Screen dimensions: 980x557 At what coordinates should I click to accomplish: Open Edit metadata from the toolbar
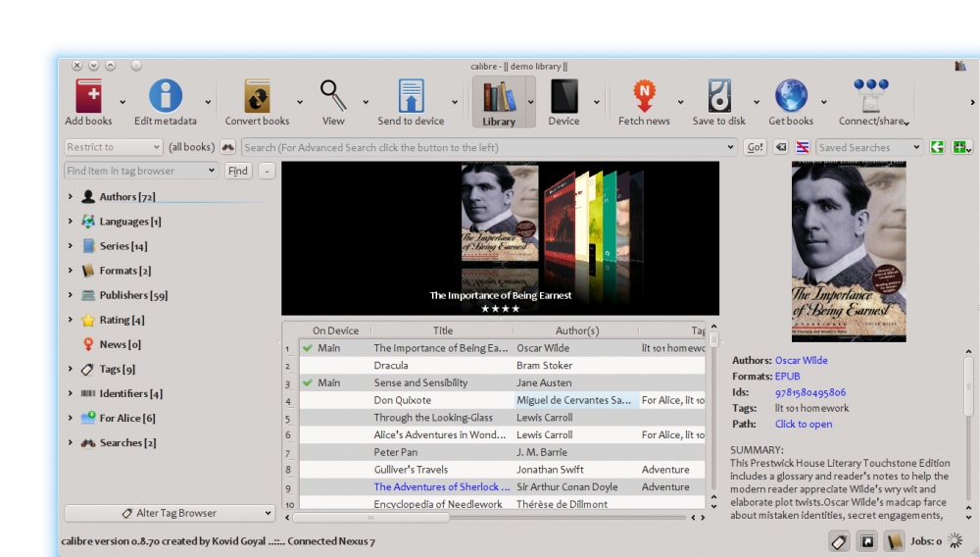tap(165, 96)
